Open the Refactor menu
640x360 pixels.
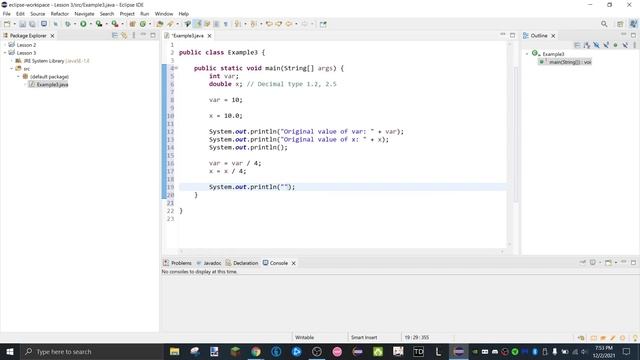click(x=60, y=14)
